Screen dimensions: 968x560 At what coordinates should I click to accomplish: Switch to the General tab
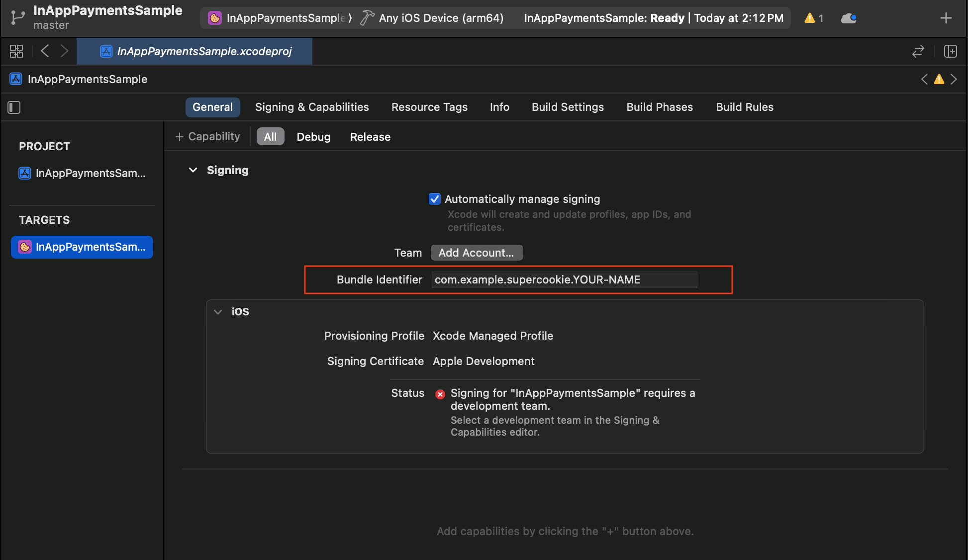[212, 107]
